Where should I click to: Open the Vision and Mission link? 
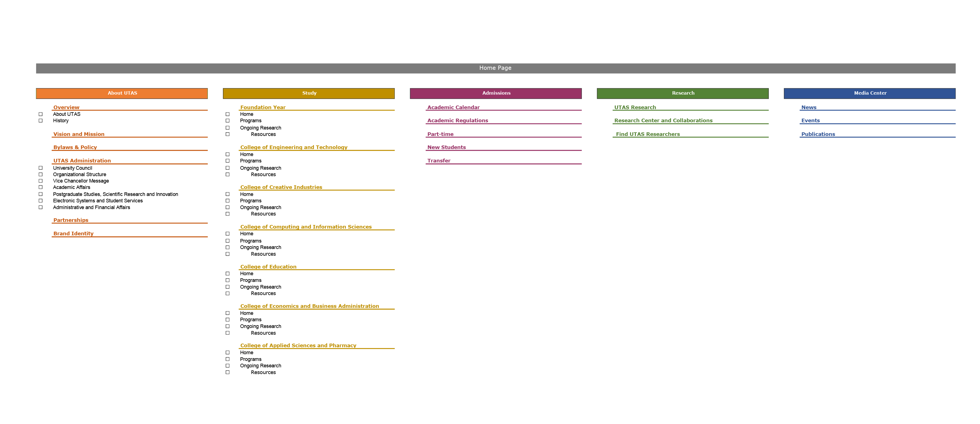79,134
